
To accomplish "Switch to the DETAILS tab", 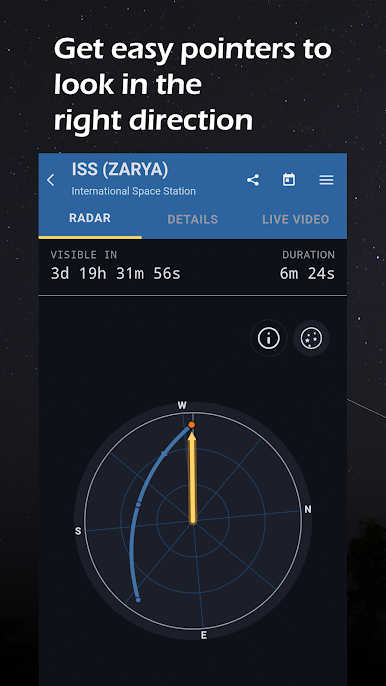I will [193, 219].
